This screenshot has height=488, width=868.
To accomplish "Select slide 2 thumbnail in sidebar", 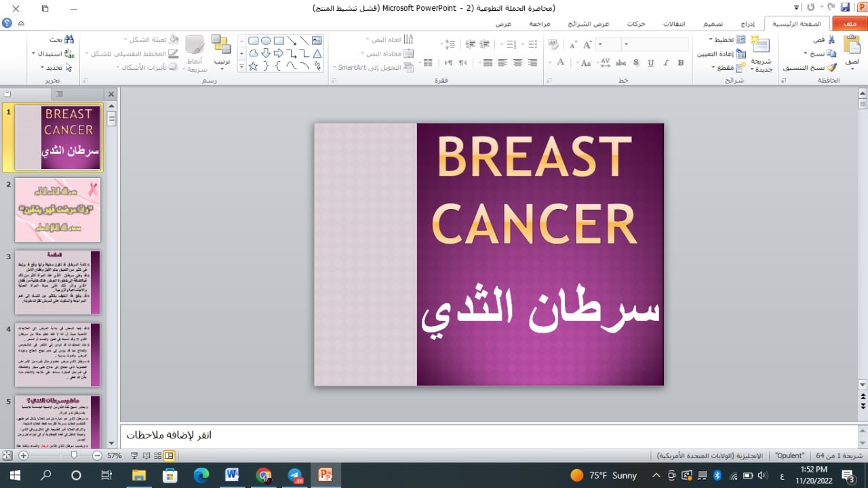I will 58,209.
